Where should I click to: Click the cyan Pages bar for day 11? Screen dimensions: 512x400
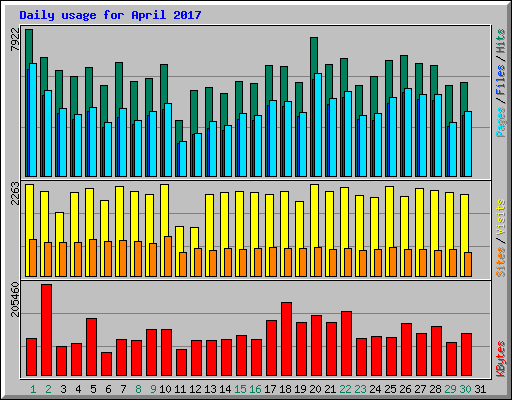click(x=183, y=159)
